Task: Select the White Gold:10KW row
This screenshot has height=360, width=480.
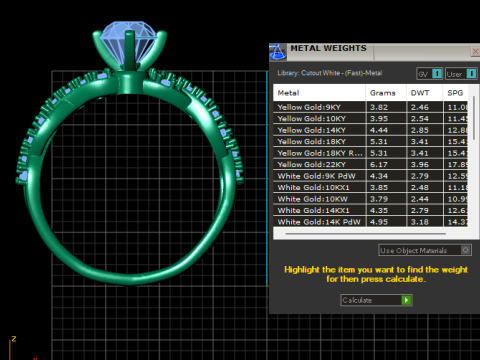Action: (x=370, y=199)
